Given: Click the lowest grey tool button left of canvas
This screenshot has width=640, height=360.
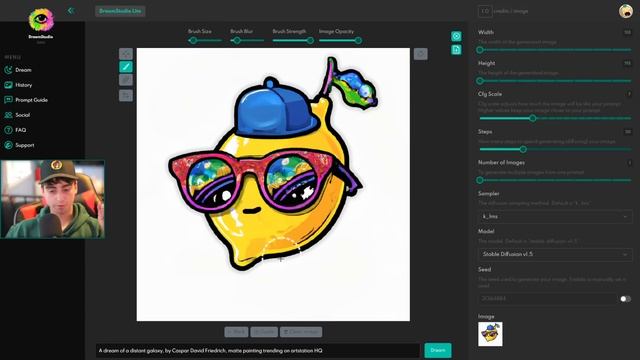Looking at the screenshot, I should click(x=126, y=96).
